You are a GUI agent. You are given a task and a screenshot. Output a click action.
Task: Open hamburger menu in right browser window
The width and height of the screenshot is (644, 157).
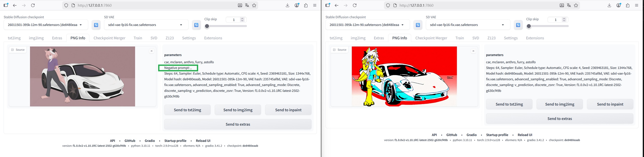[x=636, y=5]
